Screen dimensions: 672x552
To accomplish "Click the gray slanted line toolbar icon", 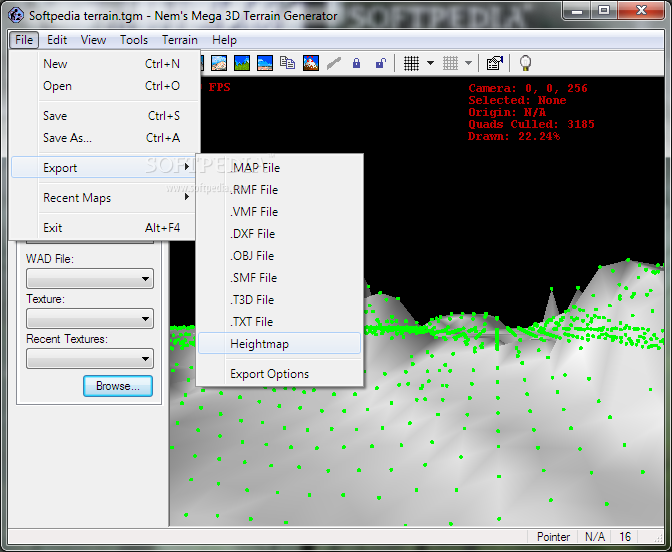I will 334,63.
